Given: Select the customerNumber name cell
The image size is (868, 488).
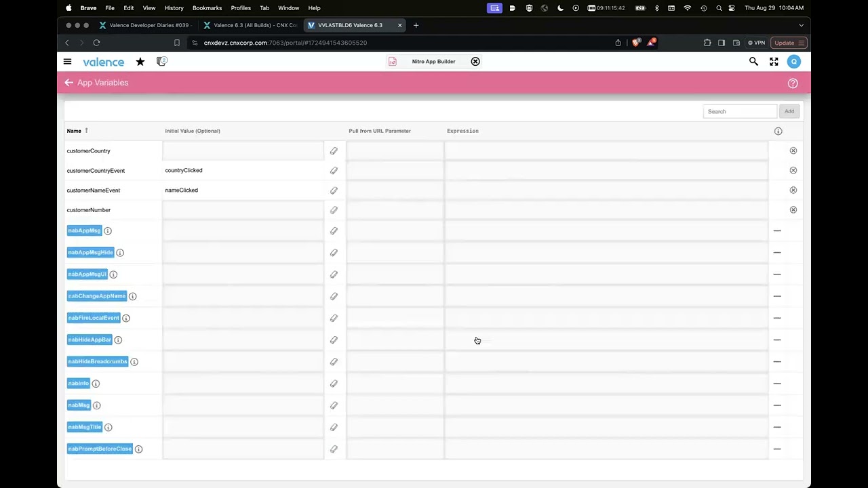Looking at the screenshot, I should click(x=113, y=209).
